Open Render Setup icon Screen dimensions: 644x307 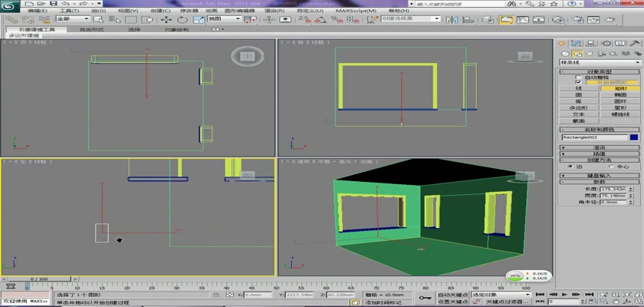(577, 19)
